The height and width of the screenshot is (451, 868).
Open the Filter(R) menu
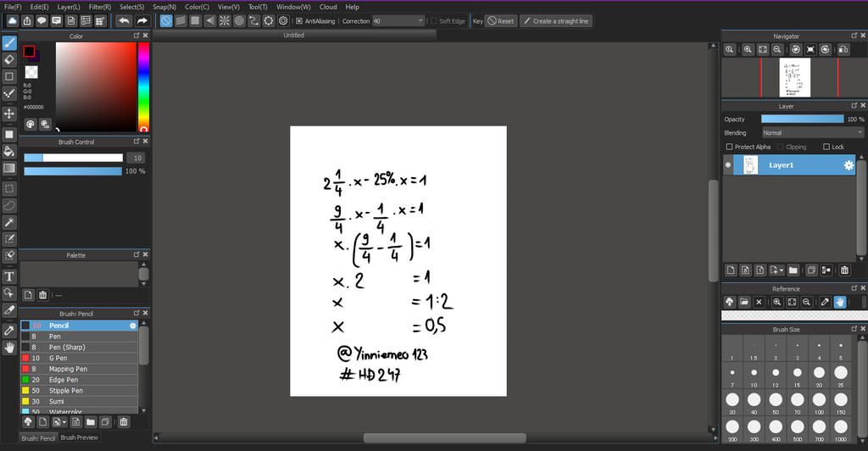100,7
